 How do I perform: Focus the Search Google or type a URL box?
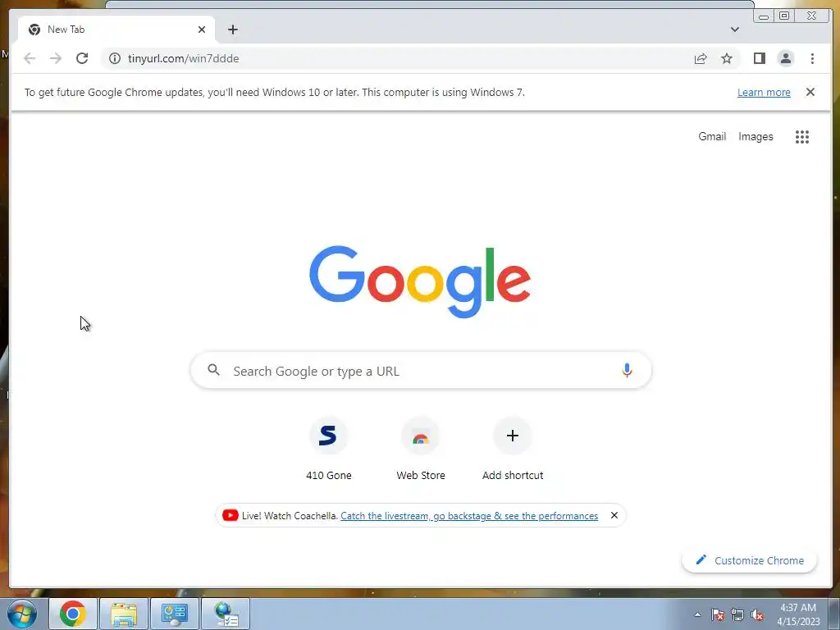(421, 371)
